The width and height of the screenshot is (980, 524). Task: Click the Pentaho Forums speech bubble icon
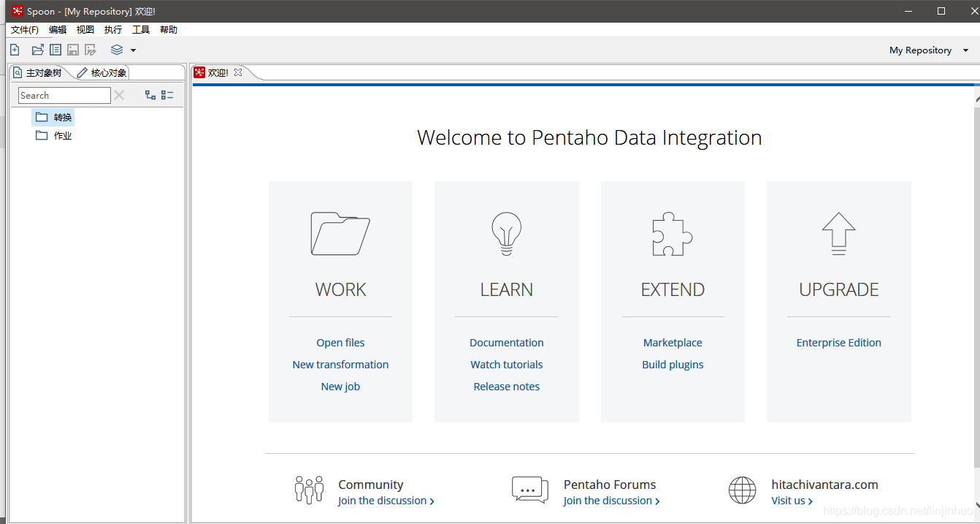click(530, 490)
